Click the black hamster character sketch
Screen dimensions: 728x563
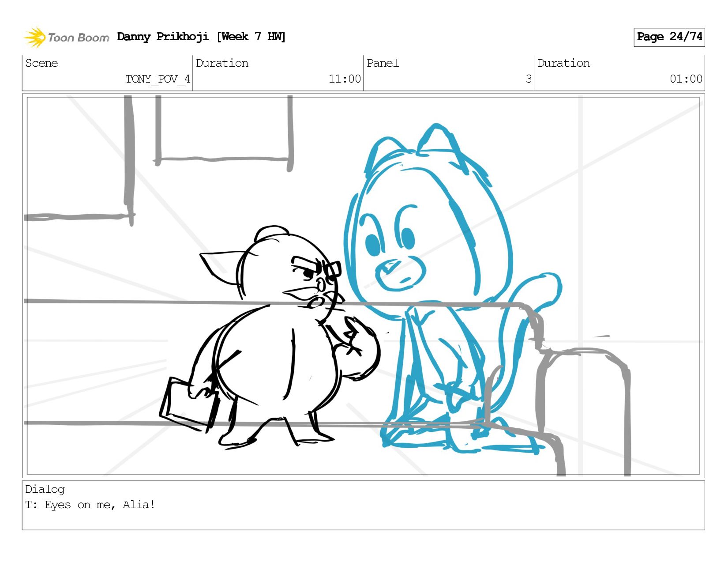pos(269,338)
